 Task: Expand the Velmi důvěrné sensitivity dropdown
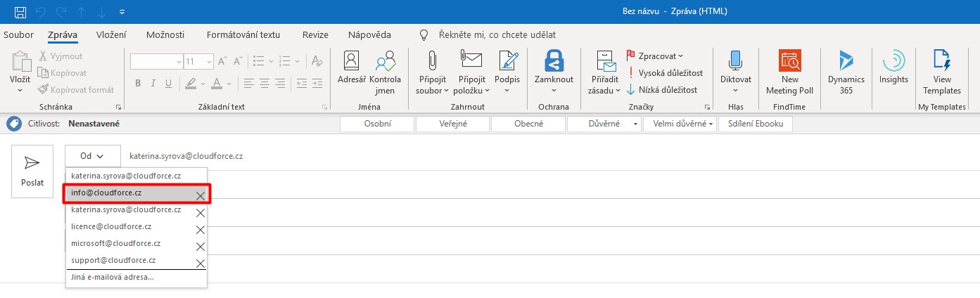711,124
